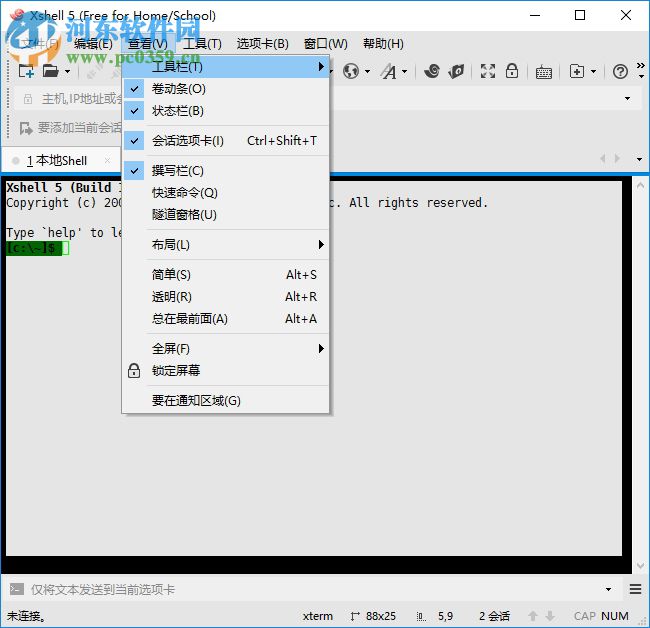The height and width of the screenshot is (628, 650).
Task: Open dropdown arrow beside globe icon
Action: click(x=367, y=72)
